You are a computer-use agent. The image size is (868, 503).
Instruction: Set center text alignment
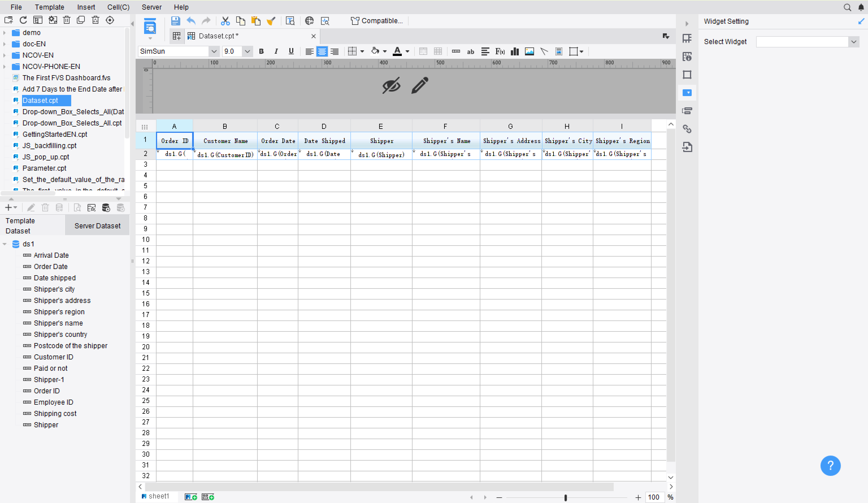pos(322,51)
